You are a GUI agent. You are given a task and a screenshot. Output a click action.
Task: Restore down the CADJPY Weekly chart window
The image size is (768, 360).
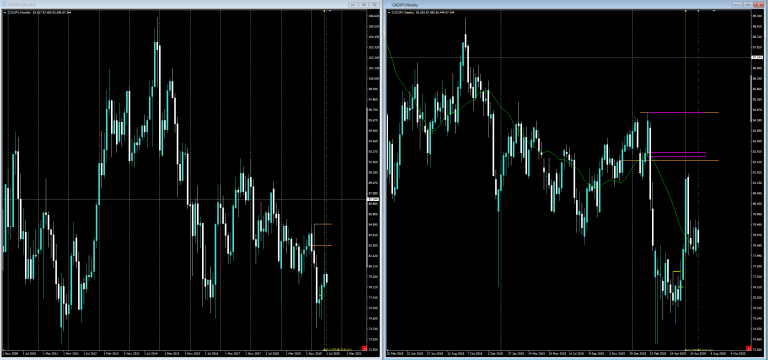748,5
